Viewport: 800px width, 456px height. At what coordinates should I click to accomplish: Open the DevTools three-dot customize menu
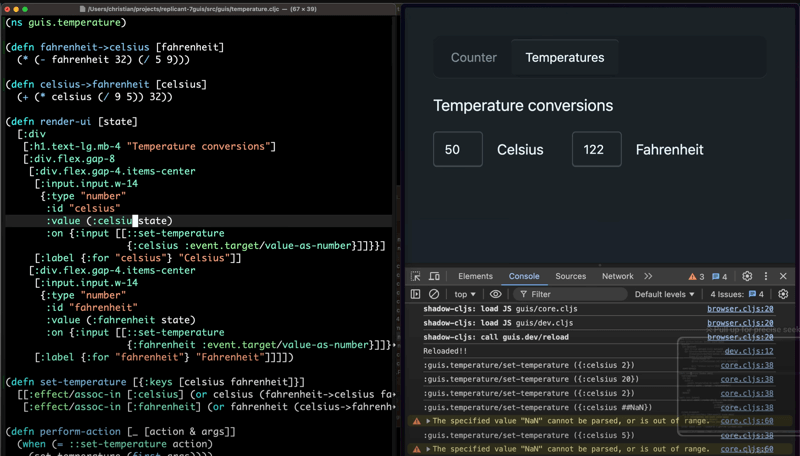(765, 276)
